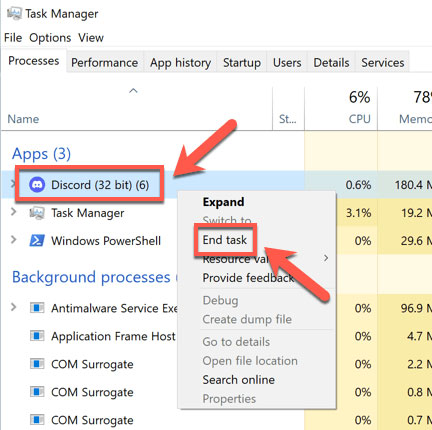
Task: Select the Windows PowerShell row name
Action: pos(106,241)
